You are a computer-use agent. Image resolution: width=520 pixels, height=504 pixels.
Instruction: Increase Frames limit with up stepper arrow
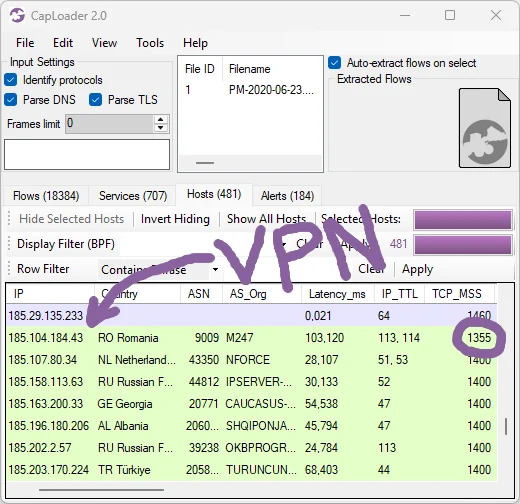point(161,120)
